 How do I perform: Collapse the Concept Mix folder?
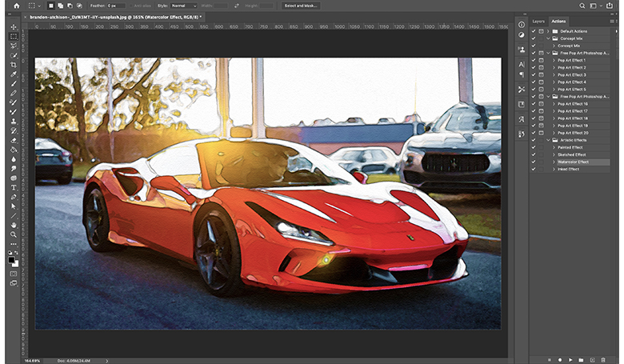[548, 38]
